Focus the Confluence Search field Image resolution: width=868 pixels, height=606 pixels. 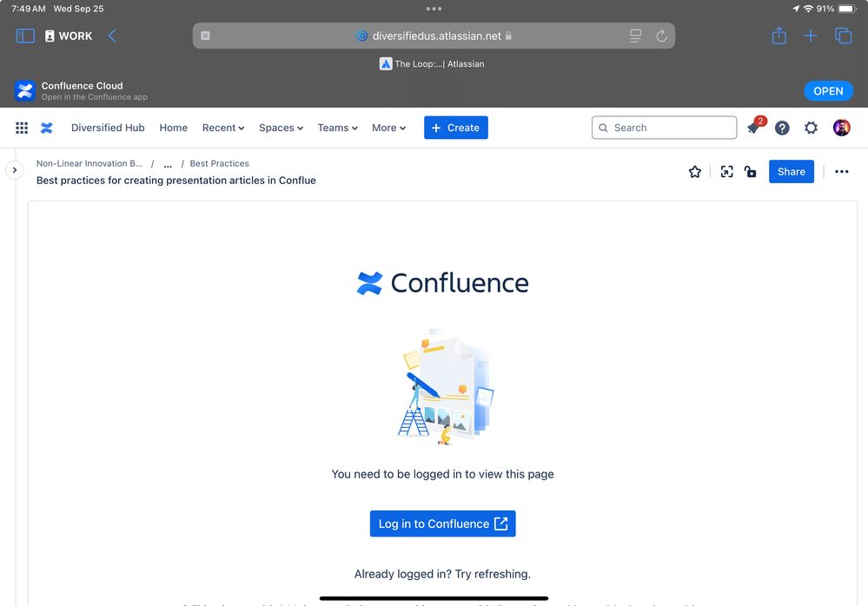664,128
